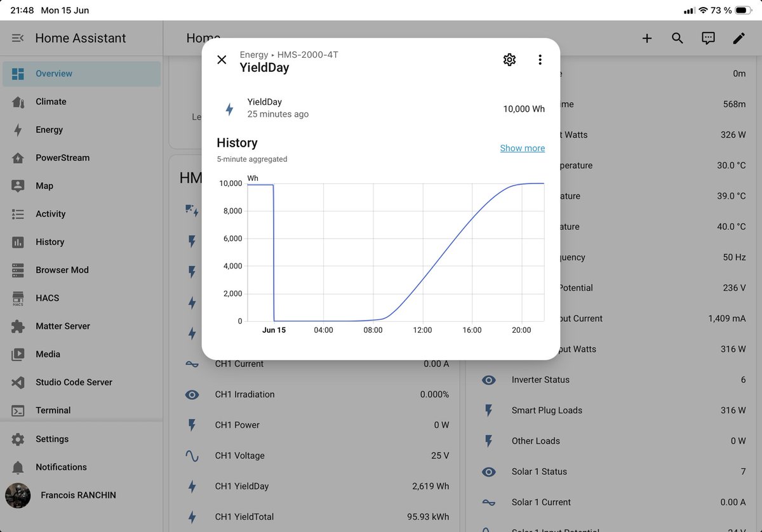Open Other Loads entity row
The height and width of the screenshot is (532, 762).
point(613,441)
